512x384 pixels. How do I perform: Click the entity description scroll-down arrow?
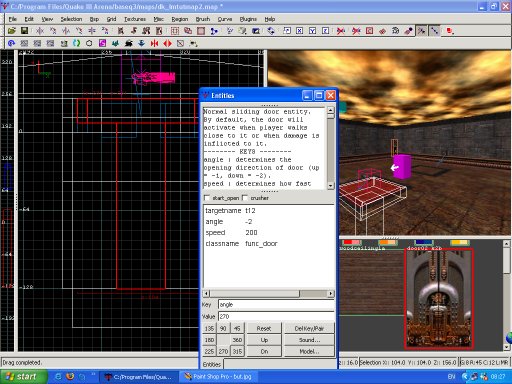pyautogui.click(x=330, y=186)
